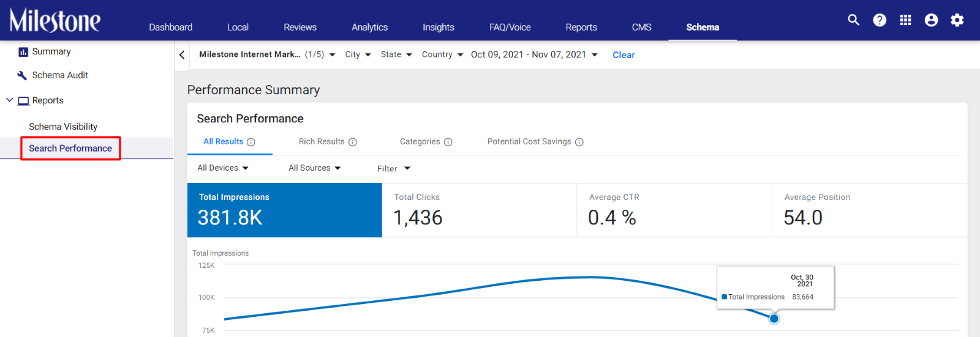Click info icon next to Categories
The image size is (980, 337).
tap(448, 142)
